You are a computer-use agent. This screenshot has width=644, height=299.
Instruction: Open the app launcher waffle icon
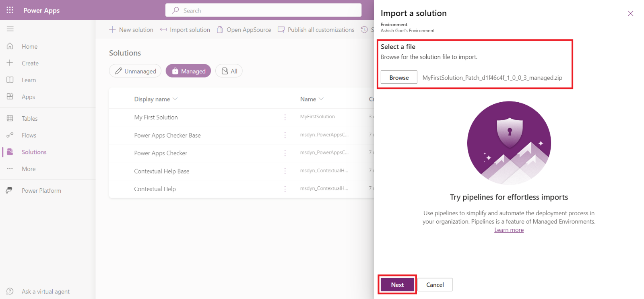[10, 10]
